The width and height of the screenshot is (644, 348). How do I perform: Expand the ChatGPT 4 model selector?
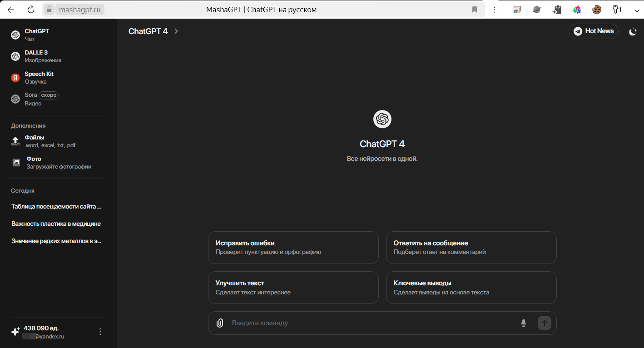[154, 31]
